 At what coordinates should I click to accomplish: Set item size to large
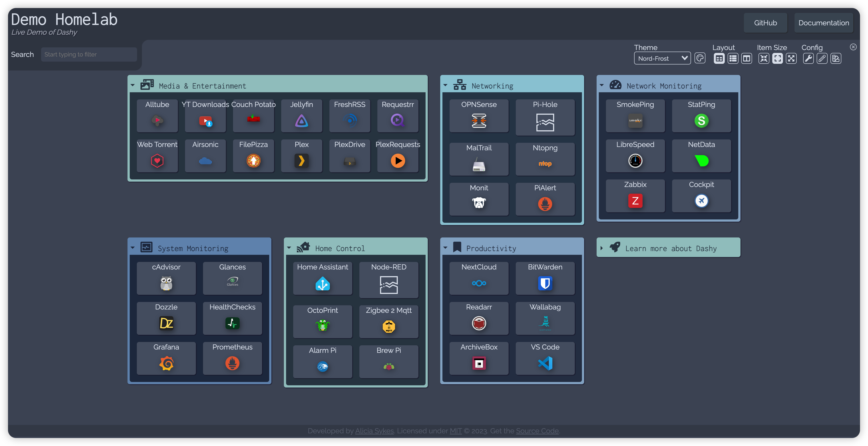(791, 58)
